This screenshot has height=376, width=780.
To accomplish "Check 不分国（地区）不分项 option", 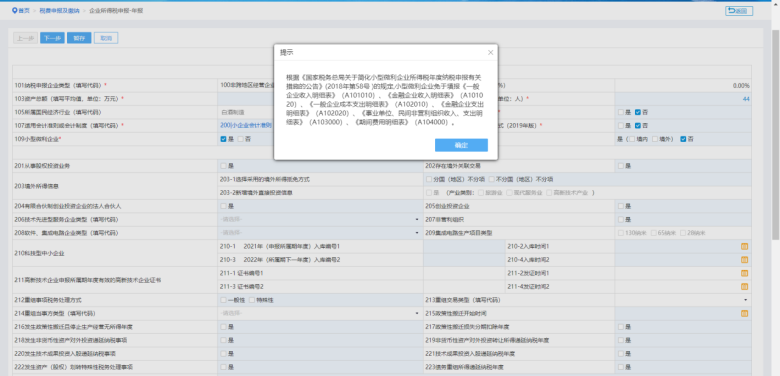I will click(491, 179).
